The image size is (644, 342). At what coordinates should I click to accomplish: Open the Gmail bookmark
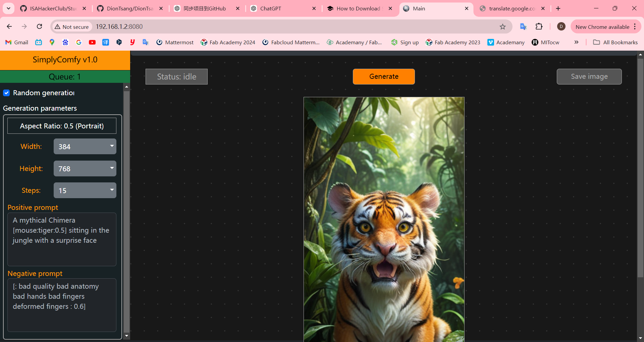click(x=17, y=42)
